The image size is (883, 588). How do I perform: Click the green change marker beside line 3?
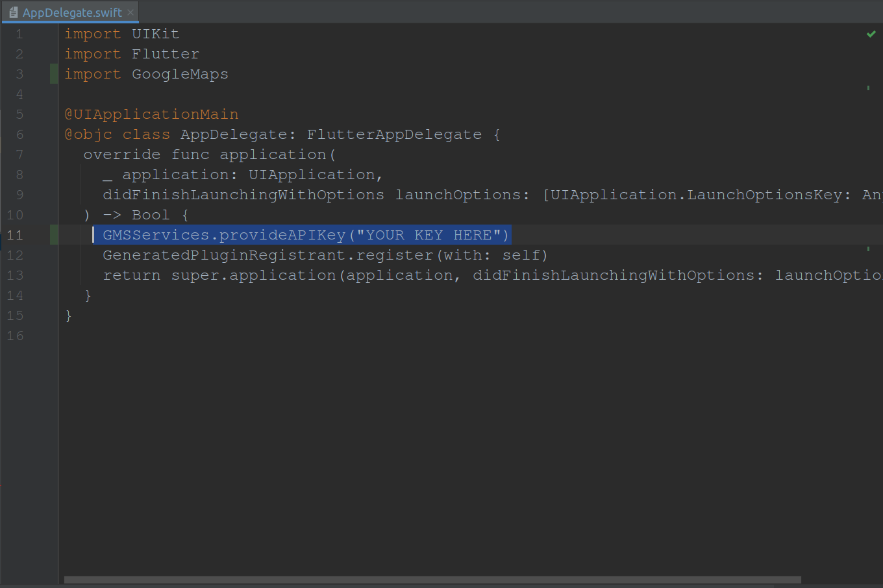[54, 73]
